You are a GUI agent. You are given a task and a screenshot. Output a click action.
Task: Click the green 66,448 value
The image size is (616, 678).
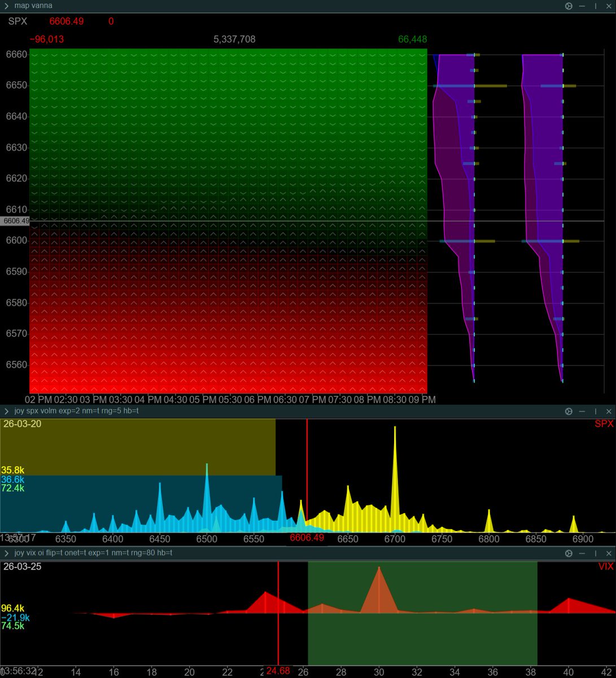(x=412, y=39)
